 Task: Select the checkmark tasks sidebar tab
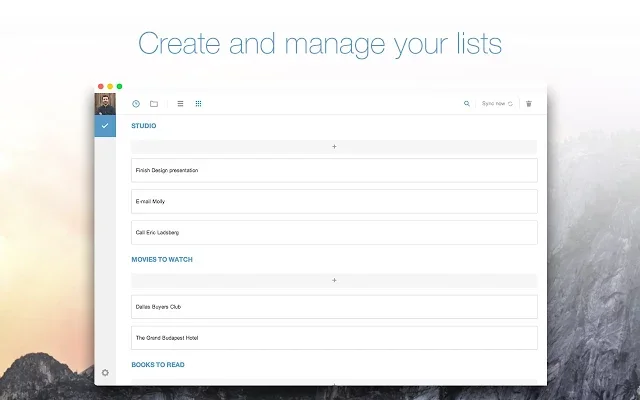coord(105,126)
